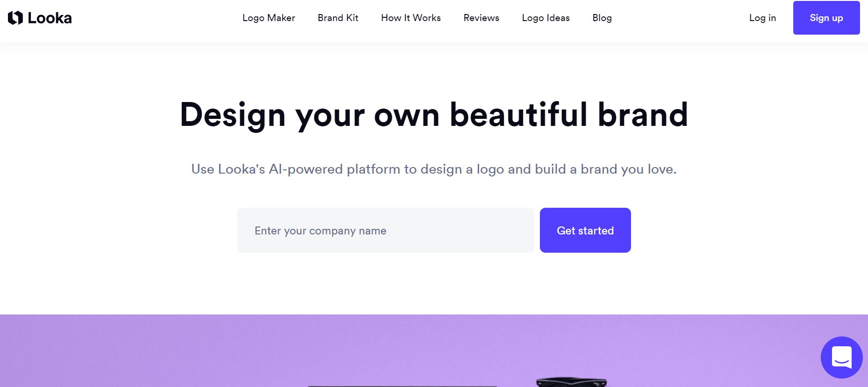Click the 'Design your own beautiful brand' headline
Screen dimensions: 868x387
[x=434, y=115]
